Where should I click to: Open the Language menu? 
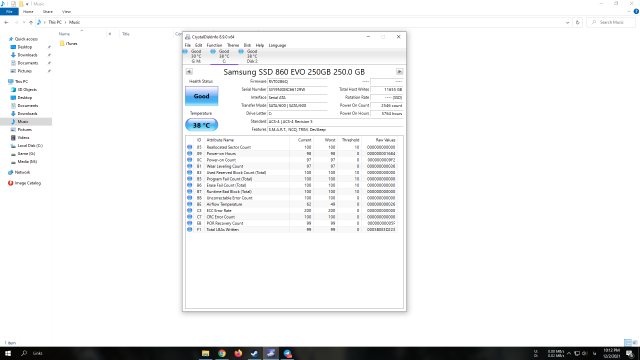(x=277, y=45)
